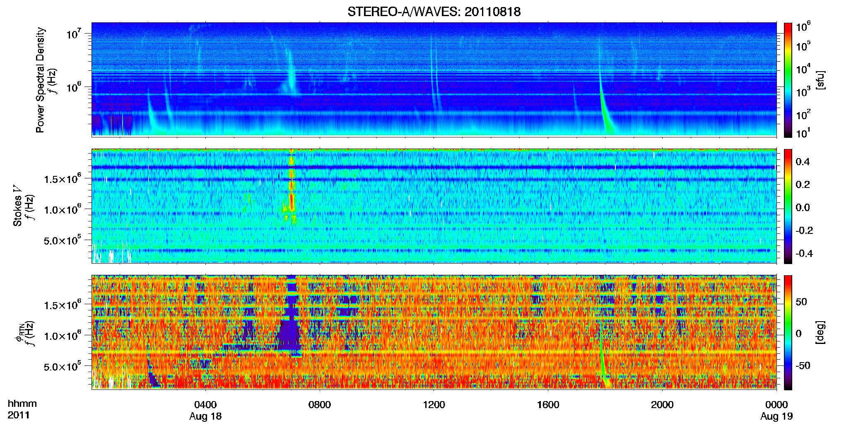The width and height of the screenshot is (868, 447).
Task: Click the 10^6 frequency tick label on the top panel
Action: coord(74,87)
